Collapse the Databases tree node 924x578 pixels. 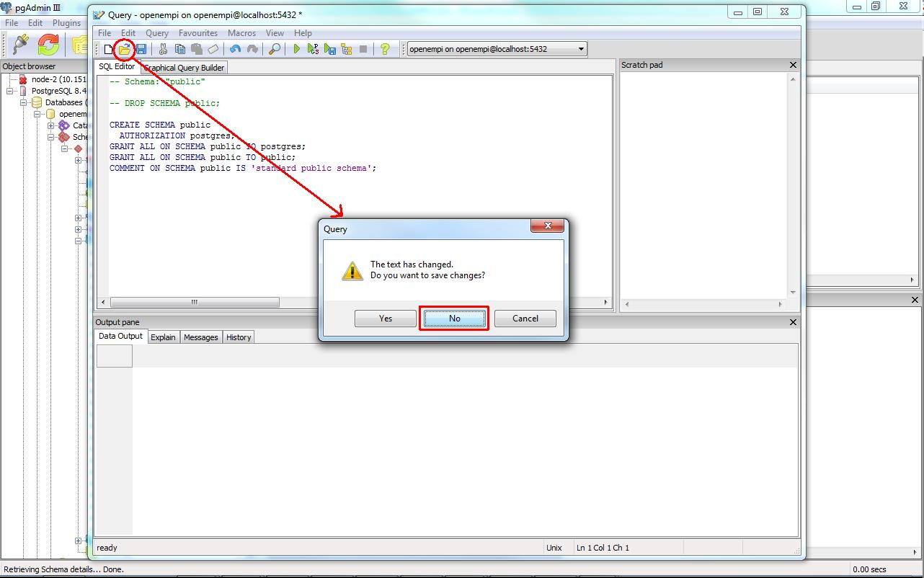tap(24, 102)
